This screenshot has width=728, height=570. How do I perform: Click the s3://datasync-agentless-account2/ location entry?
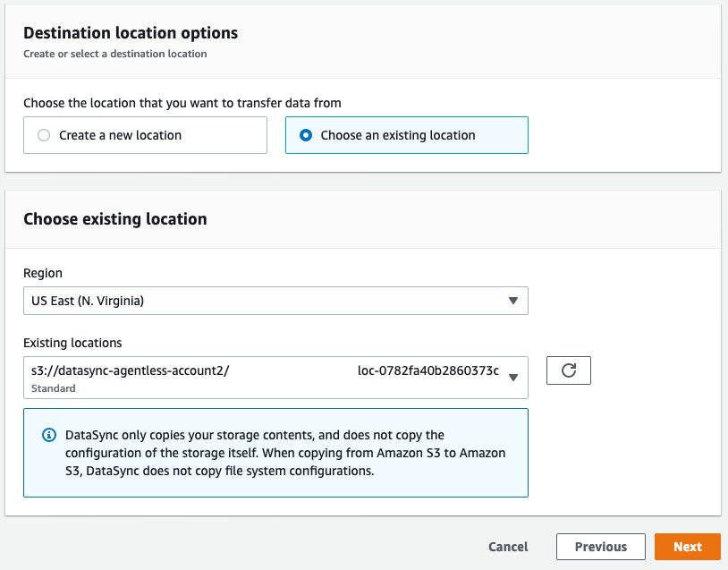131,370
